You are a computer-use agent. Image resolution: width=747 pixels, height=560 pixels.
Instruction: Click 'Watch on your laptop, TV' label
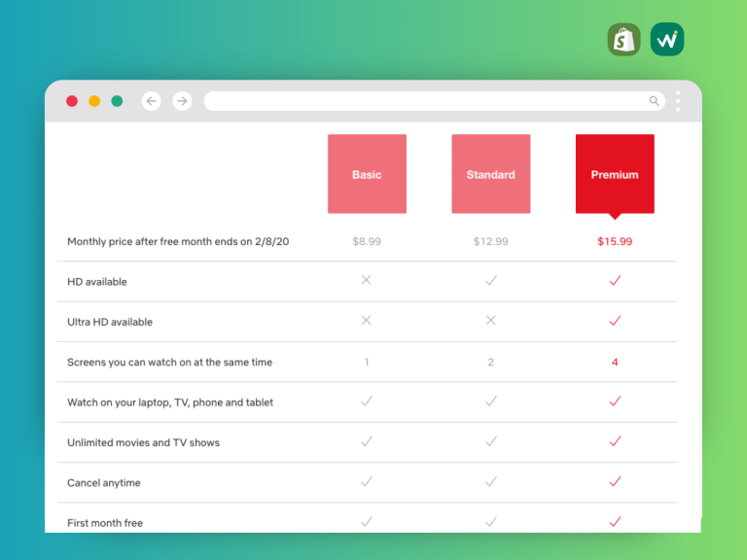(x=170, y=402)
